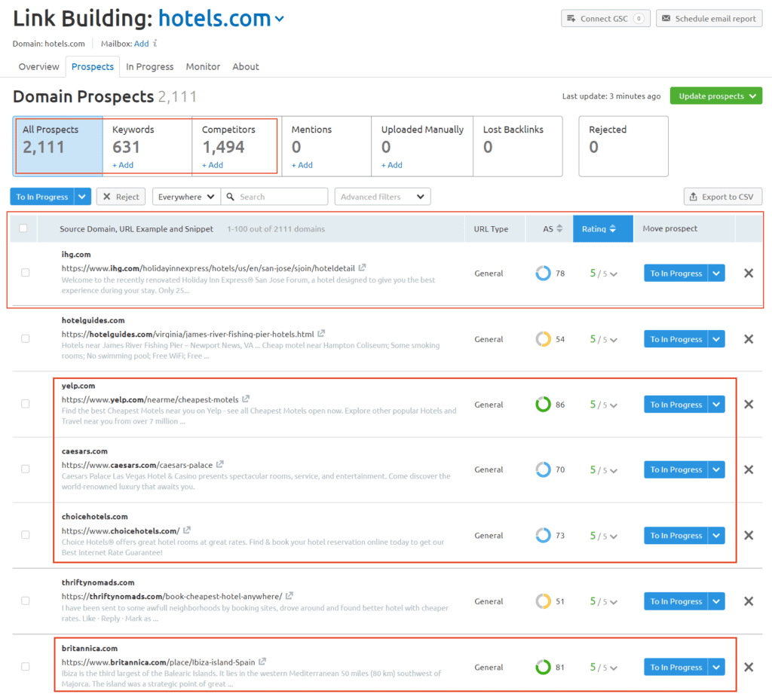Open external link icon for britannica.com URL

click(262, 662)
